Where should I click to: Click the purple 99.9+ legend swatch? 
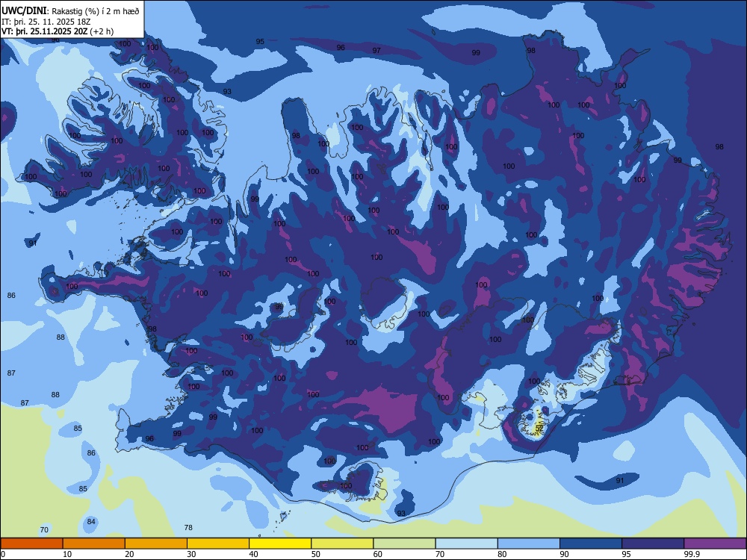[715, 544]
